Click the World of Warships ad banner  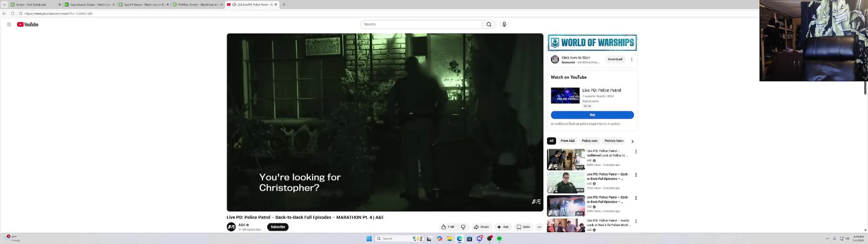pyautogui.click(x=592, y=43)
